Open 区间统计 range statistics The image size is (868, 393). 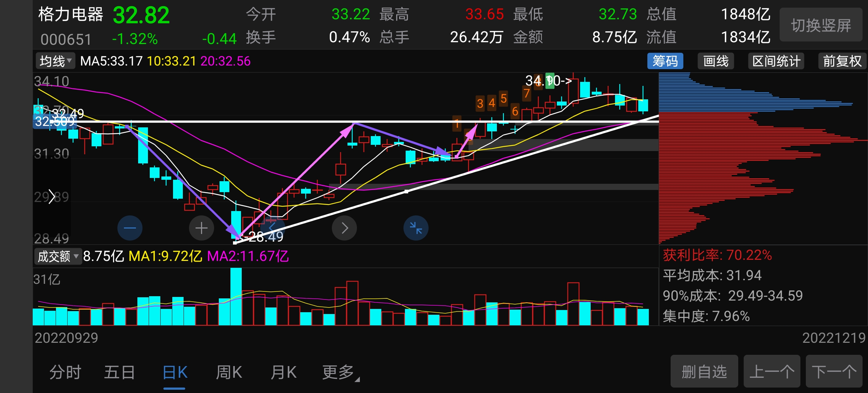(776, 61)
